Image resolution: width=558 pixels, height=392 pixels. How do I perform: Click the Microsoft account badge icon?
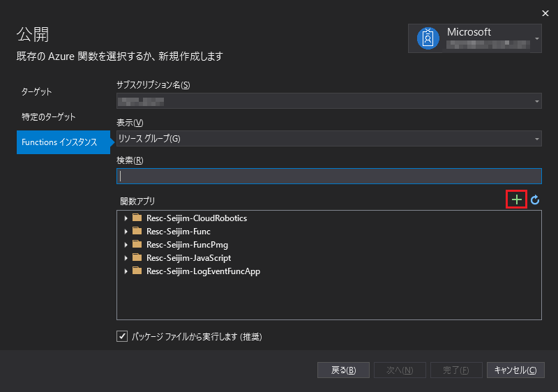pyautogui.click(x=428, y=38)
